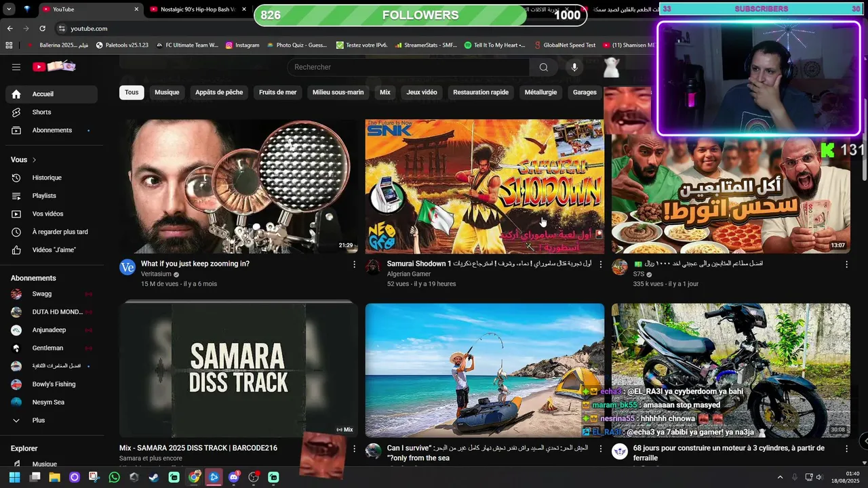Open options menu for Samara Diss Track mix
The height and width of the screenshot is (488, 868).
coord(354,449)
